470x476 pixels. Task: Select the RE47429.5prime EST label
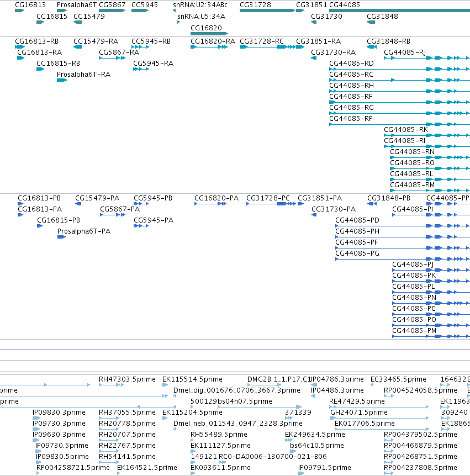357,401
